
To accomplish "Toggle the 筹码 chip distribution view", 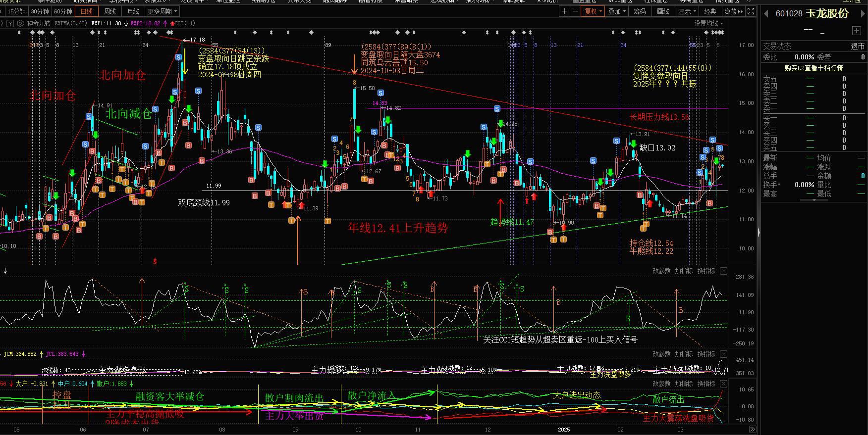I will 640,11.
